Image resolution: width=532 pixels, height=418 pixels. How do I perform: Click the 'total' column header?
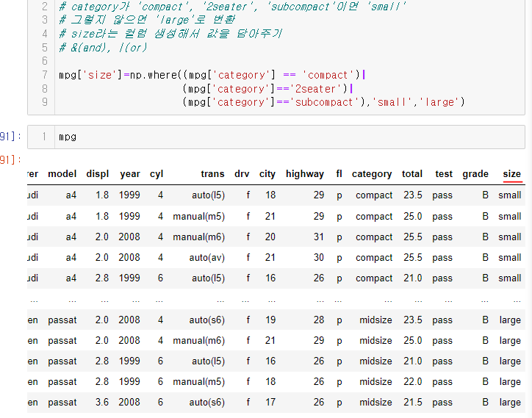pos(412,174)
